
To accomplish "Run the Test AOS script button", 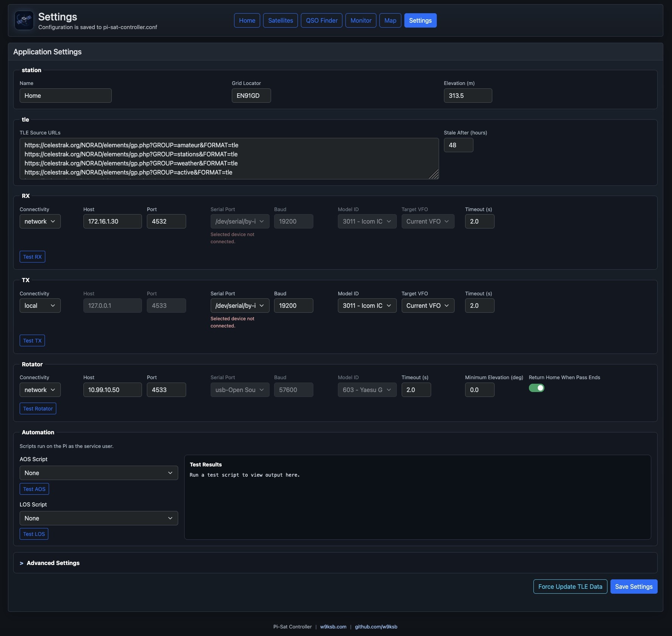I will coord(34,489).
